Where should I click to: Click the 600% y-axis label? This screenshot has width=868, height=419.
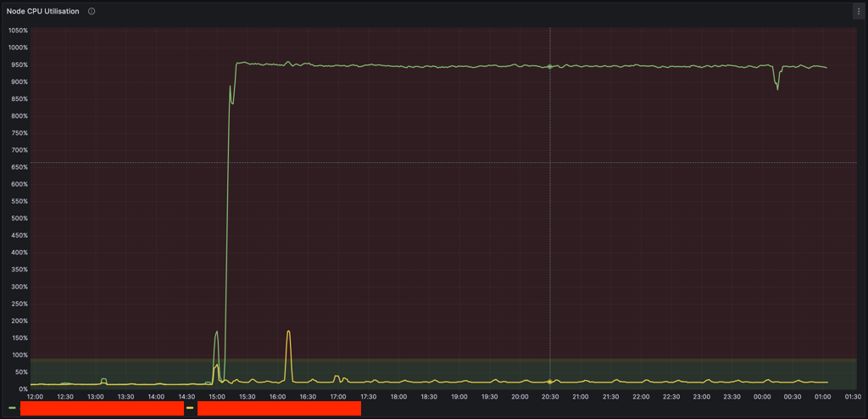19,185
